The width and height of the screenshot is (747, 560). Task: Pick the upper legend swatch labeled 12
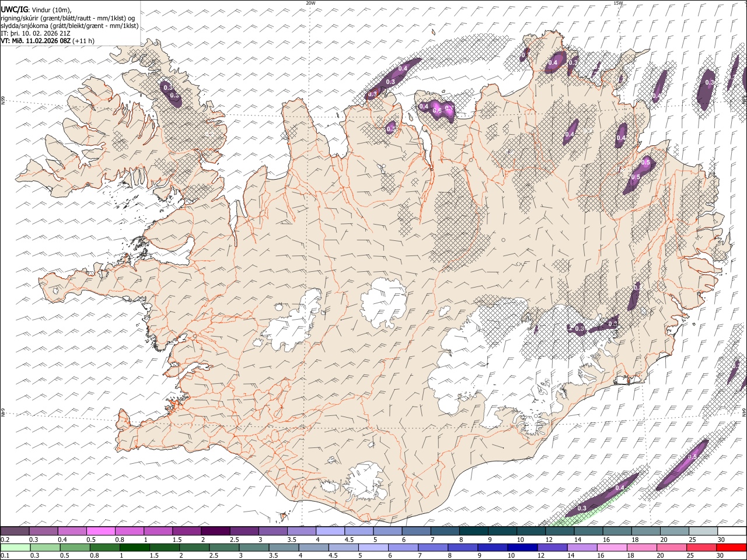click(x=559, y=531)
